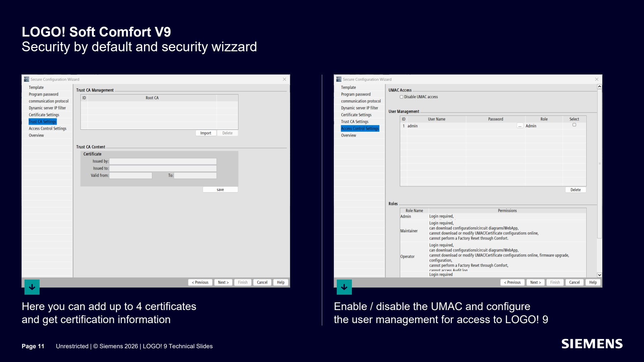Open Overview in the left wizard sidebar
Image resolution: width=644 pixels, height=362 pixels.
click(36, 135)
